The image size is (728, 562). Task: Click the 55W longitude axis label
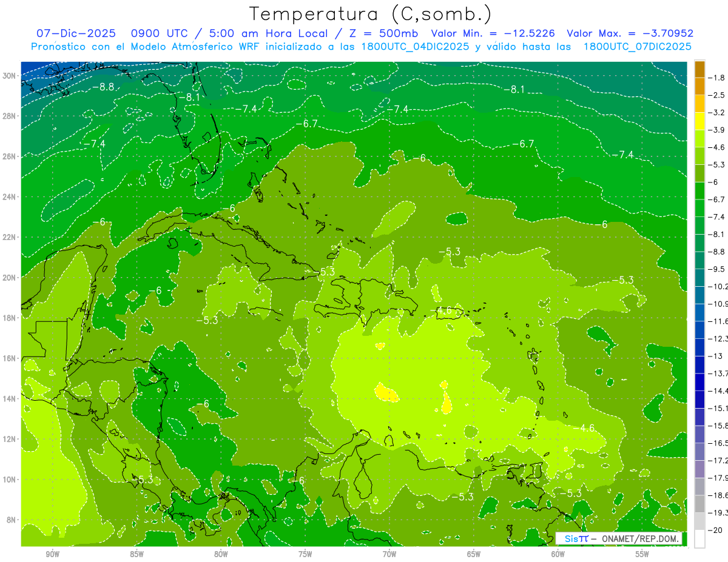click(642, 554)
